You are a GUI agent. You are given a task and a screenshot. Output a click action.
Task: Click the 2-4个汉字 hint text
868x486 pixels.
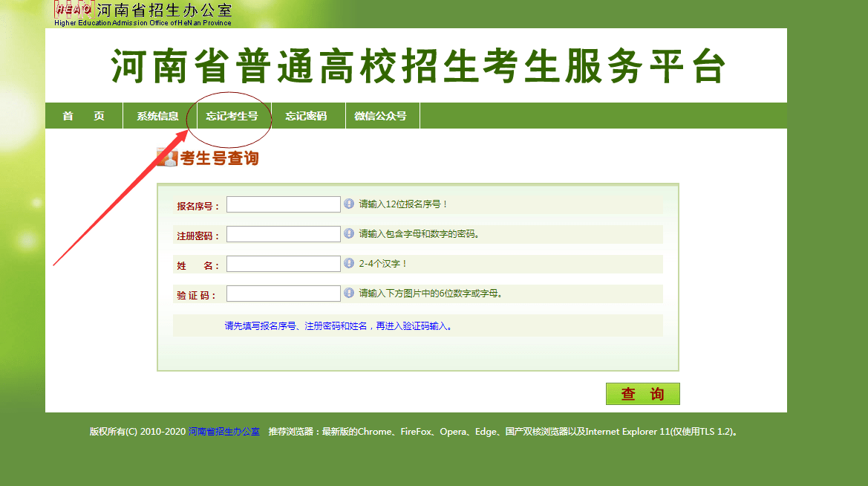pos(383,264)
